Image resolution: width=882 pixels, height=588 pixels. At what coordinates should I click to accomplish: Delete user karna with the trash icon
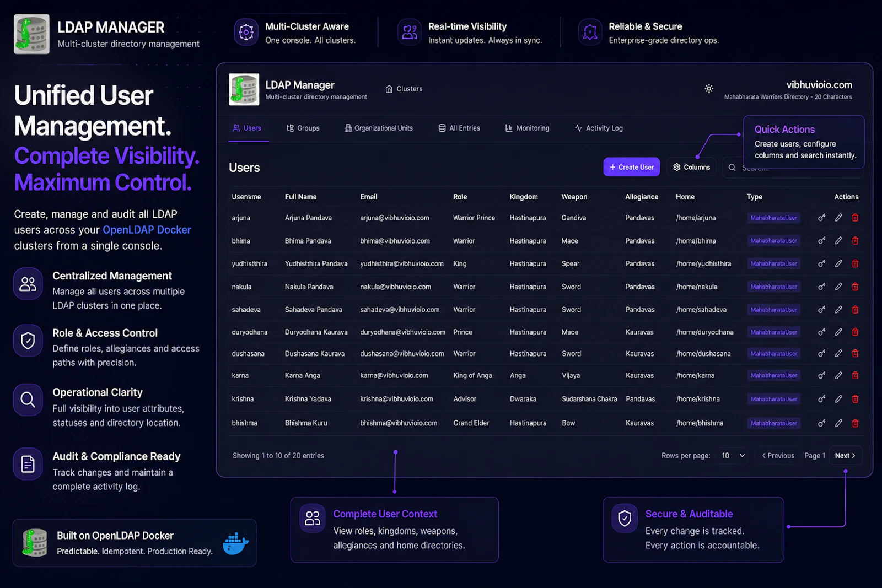coord(855,375)
